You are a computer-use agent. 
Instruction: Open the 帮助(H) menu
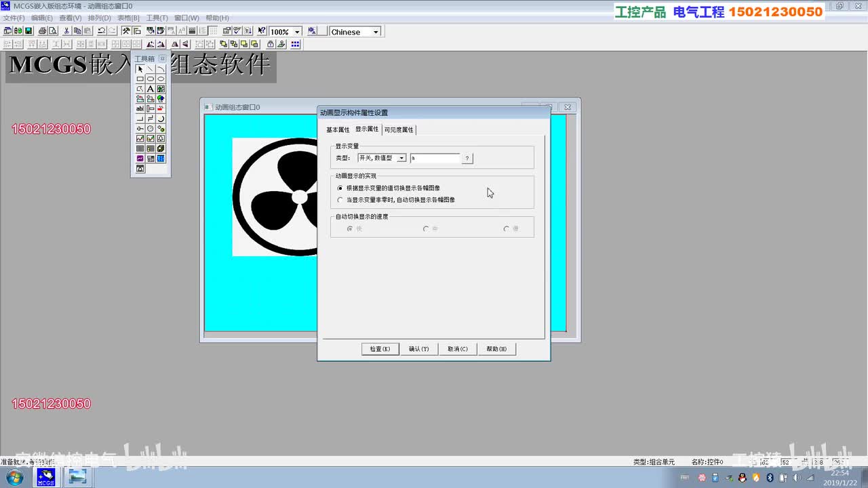(217, 18)
